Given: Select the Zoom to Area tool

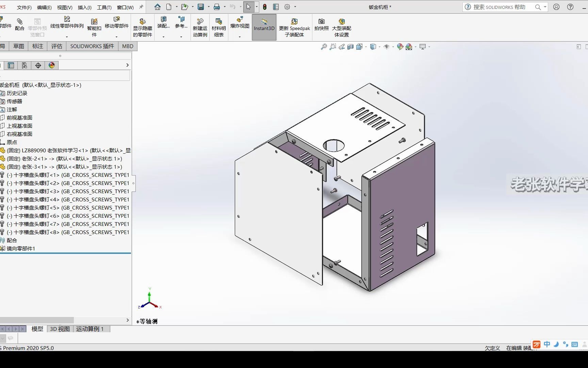Looking at the screenshot, I should click(x=333, y=47).
